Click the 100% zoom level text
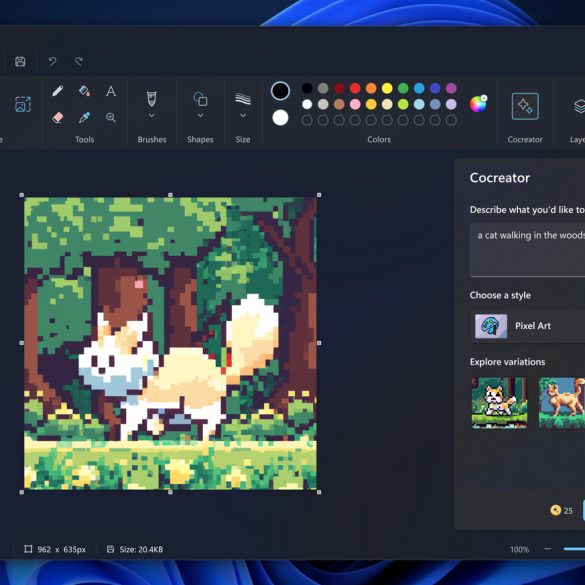This screenshot has width=585, height=585. pyautogui.click(x=519, y=549)
